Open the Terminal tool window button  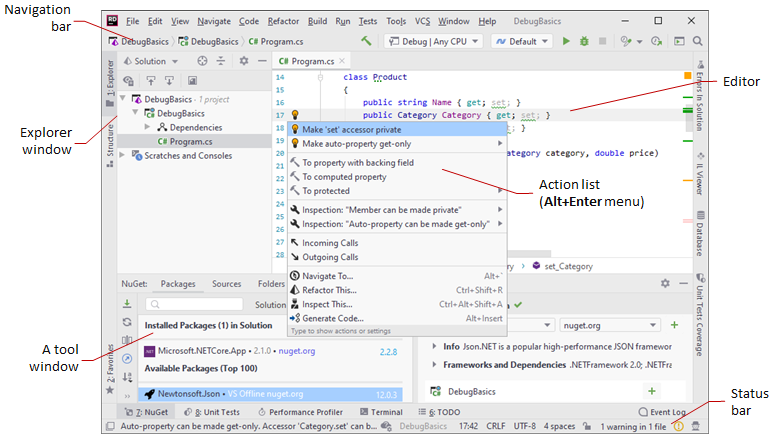coord(381,412)
